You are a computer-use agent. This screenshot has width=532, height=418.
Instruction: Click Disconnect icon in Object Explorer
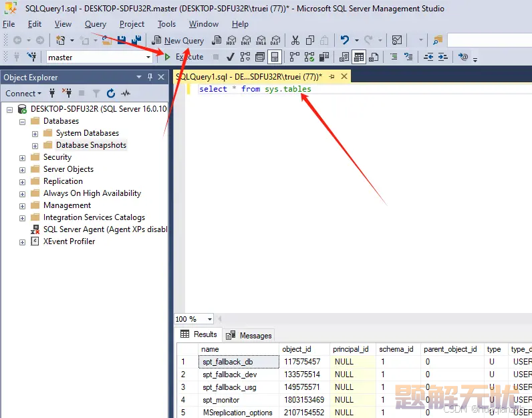(x=67, y=93)
